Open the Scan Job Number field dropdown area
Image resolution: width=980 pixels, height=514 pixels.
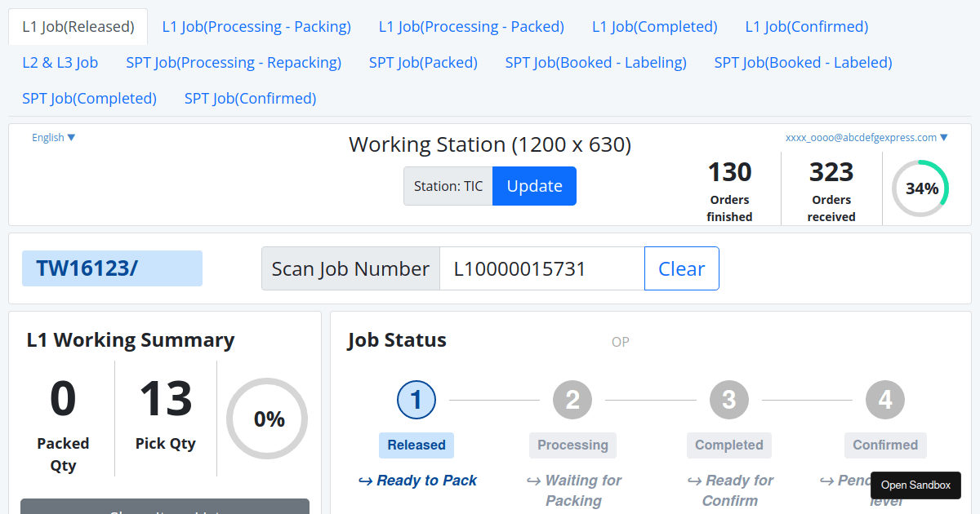pyautogui.click(x=350, y=268)
